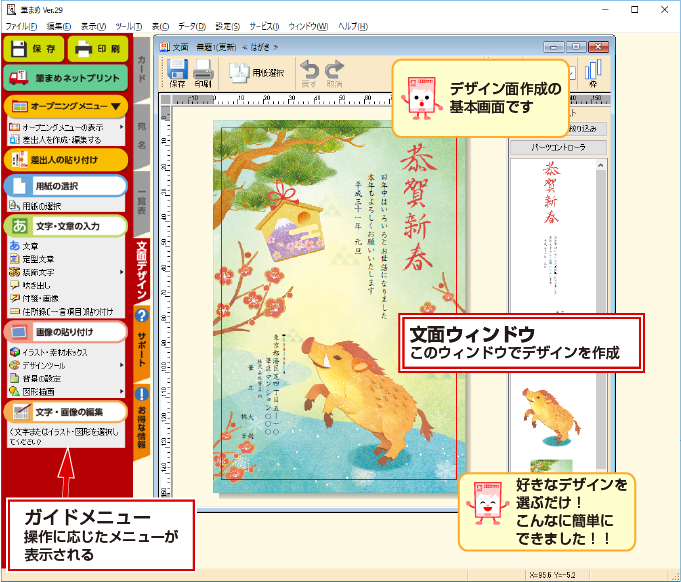This screenshot has width=681, height=582.
Task: Expand the デザインツール submenu arrow
Action: [x=122, y=366]
